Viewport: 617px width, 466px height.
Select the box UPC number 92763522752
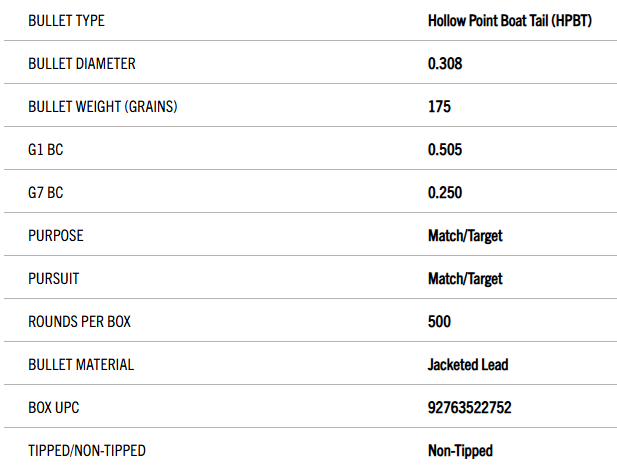pyautogui.click(x=469, y=407)
